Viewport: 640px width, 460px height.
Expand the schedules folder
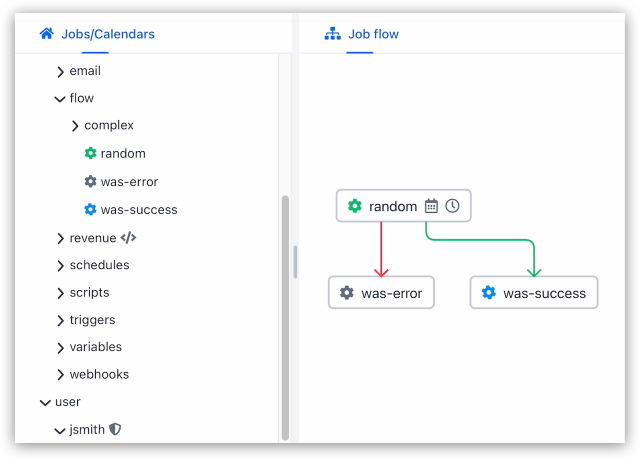(x=60, y=266)
